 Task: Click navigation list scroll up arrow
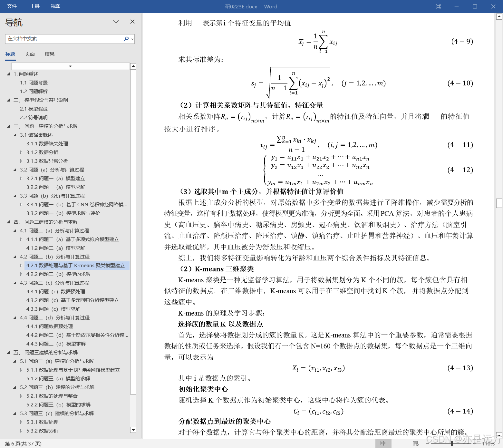point(133,66)
